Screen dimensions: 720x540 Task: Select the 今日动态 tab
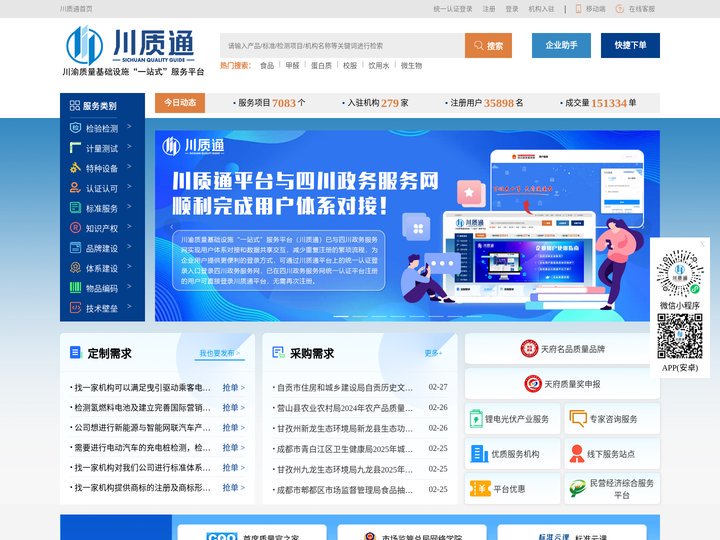[x=180, y=102]
